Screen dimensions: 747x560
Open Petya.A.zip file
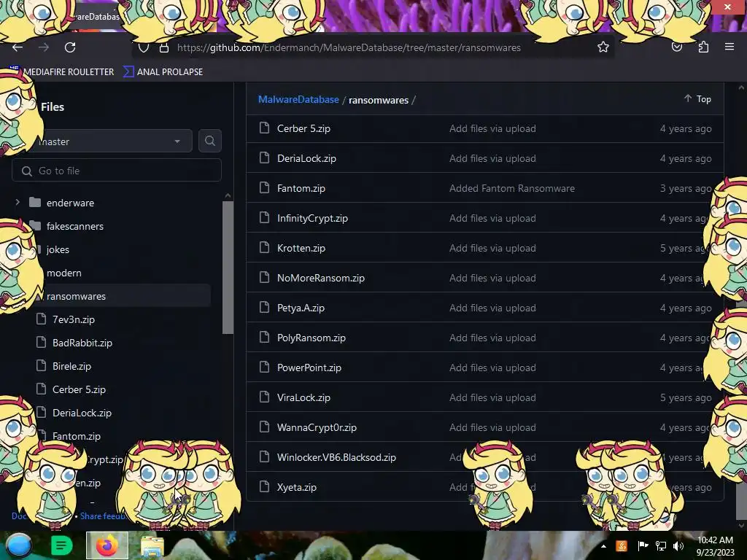tap(301, 308)
